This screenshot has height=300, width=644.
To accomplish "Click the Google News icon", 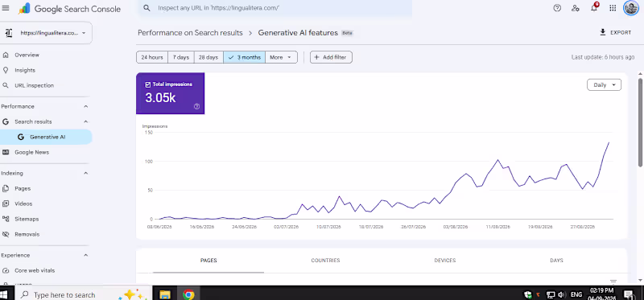I will point(6,152).
